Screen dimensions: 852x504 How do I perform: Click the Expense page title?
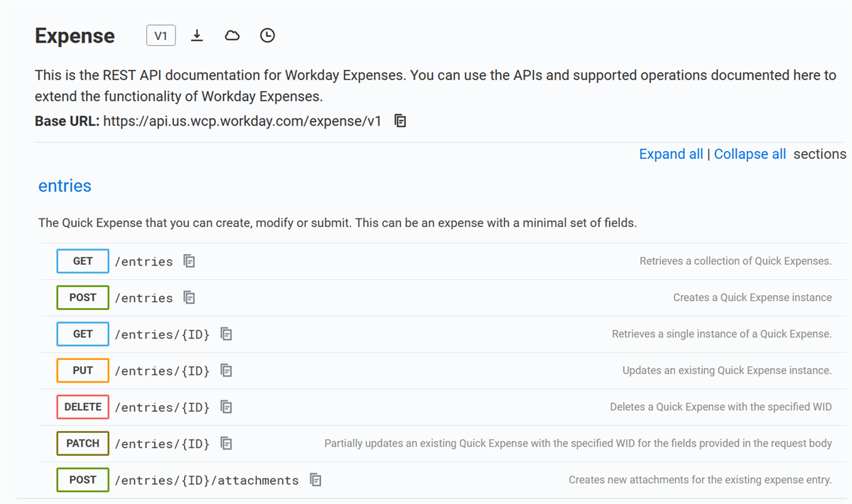coord(75,36)
